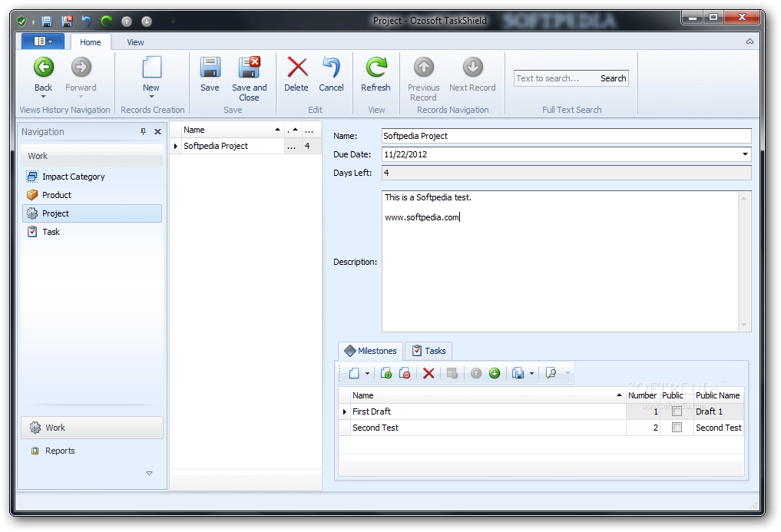781x532 pixels.
Task: Click the milestone export save icon
Action: coord(518,373)
